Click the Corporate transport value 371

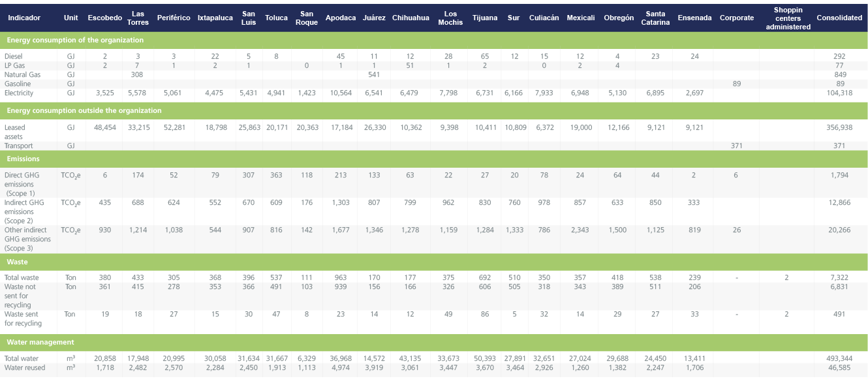pos(736,146)
